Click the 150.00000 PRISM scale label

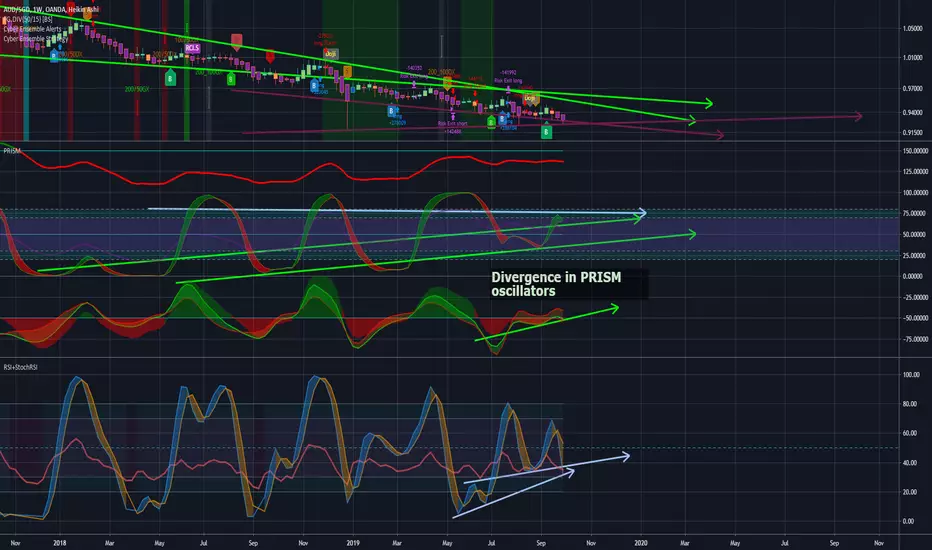pos(915,151)
